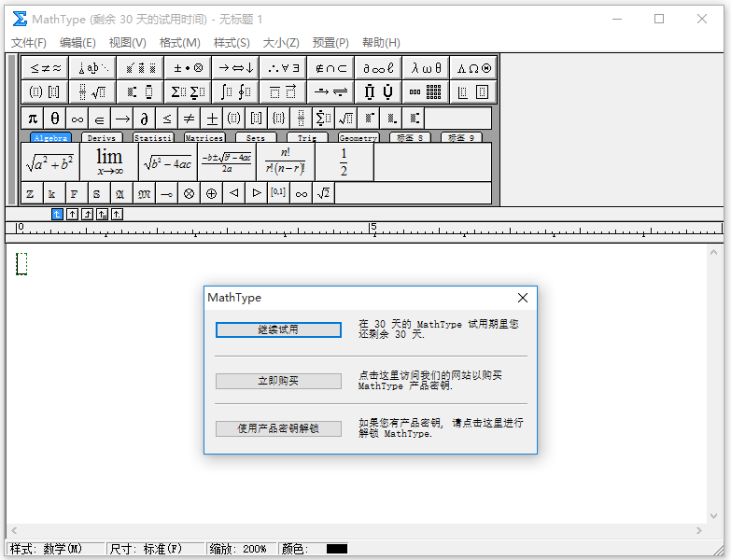Open the integral templates palette
This screenshot has height=560, width=731.
click(234, 91)
